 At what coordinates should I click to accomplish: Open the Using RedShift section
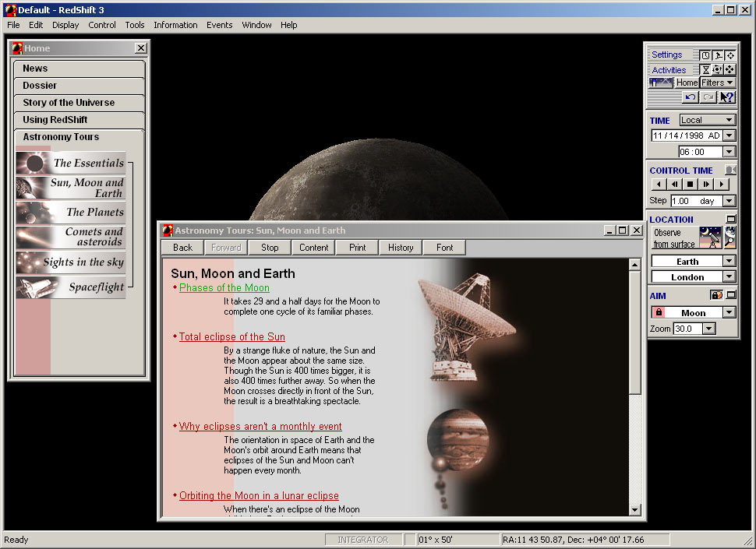79,120
